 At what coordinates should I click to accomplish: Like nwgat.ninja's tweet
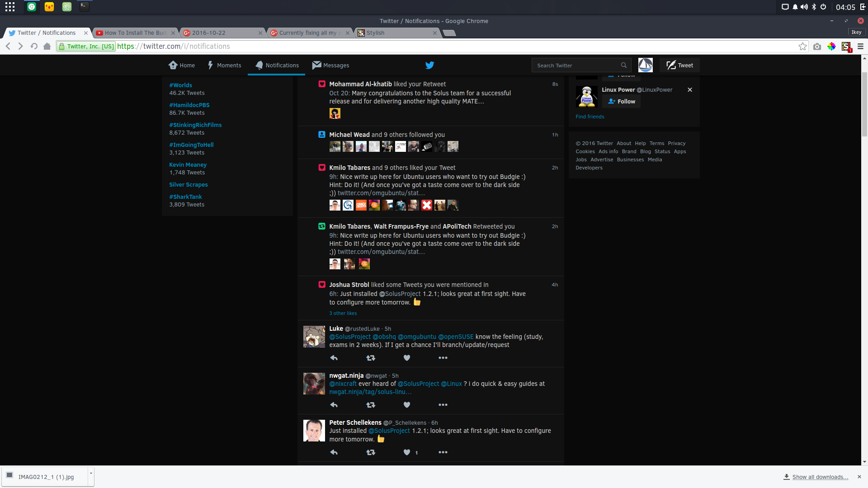click(407, 405)
